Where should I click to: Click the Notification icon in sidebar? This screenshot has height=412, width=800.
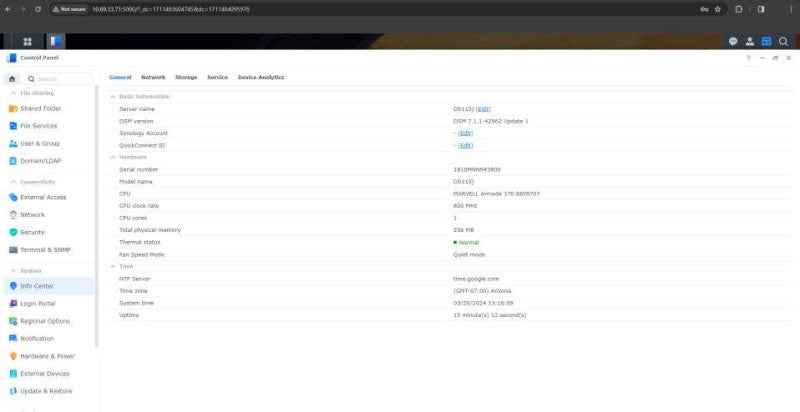coord(13,339)
